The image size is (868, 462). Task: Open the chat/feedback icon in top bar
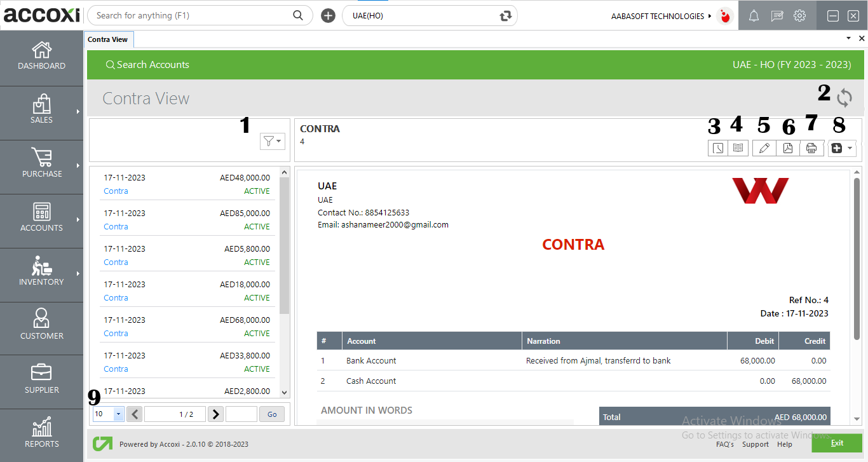pos(776,15)
